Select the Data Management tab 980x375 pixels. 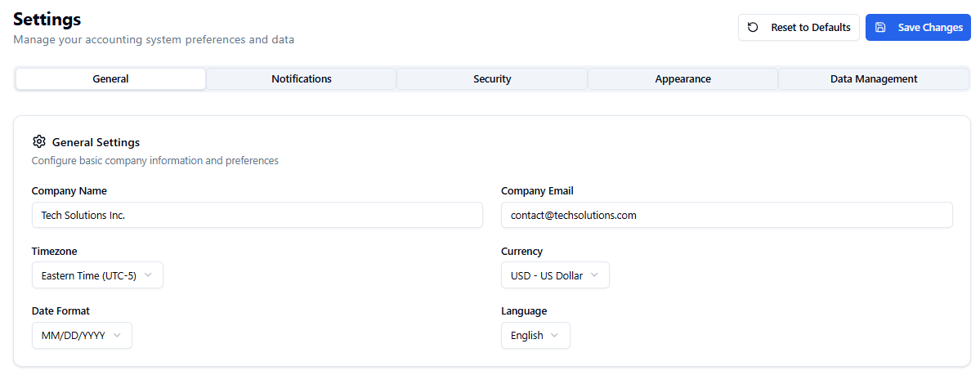pos(873,79)
